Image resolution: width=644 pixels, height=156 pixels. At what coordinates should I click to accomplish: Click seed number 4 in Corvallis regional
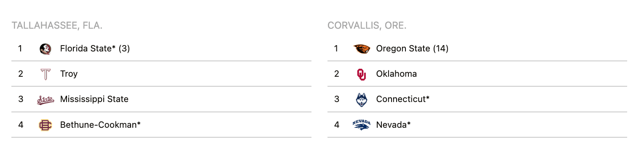tap(336, 125)
